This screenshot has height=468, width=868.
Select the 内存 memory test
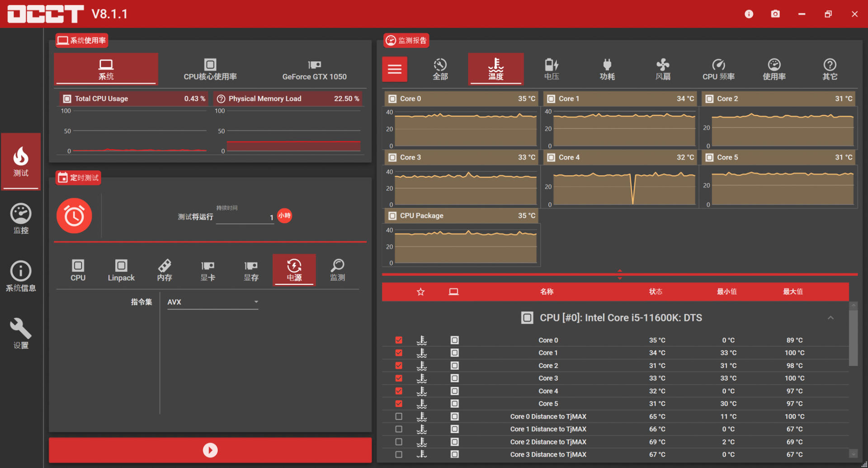coord(165,270)
